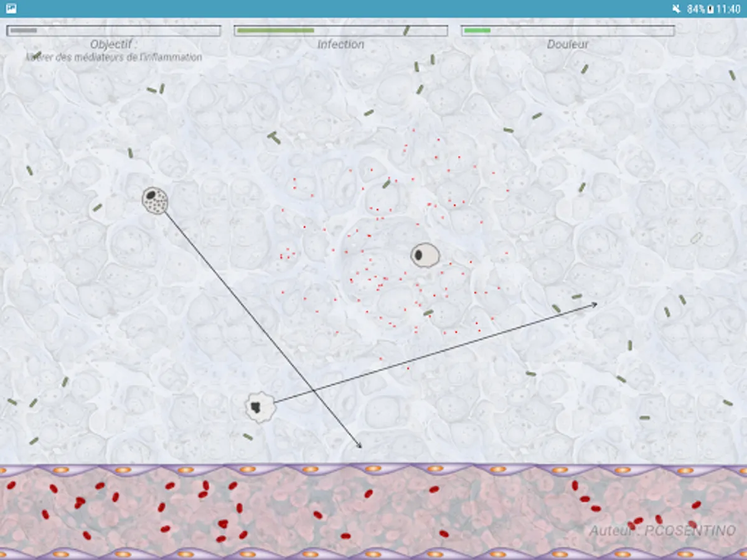Click the 'Objectif :' label
This screenshot has width=747, height=560.
(x=114, y=44)
